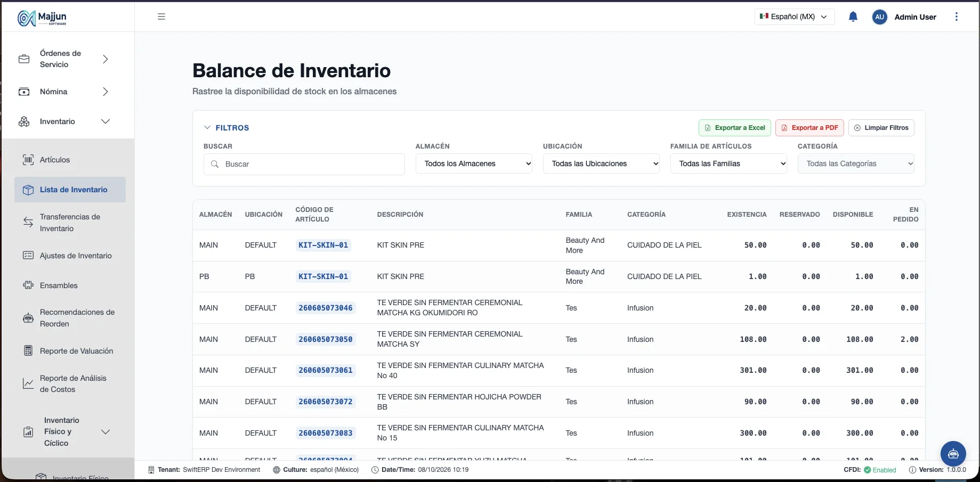Click Exportar a Excel button
The height and width of the screenshot is (482, 980).
pyautogui.click(x=734, y=128)
